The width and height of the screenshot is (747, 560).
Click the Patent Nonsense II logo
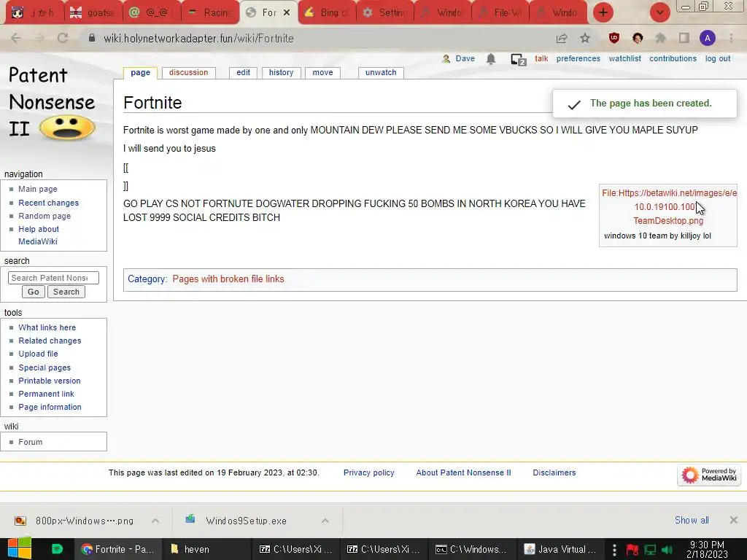click(x=52, y=103)
